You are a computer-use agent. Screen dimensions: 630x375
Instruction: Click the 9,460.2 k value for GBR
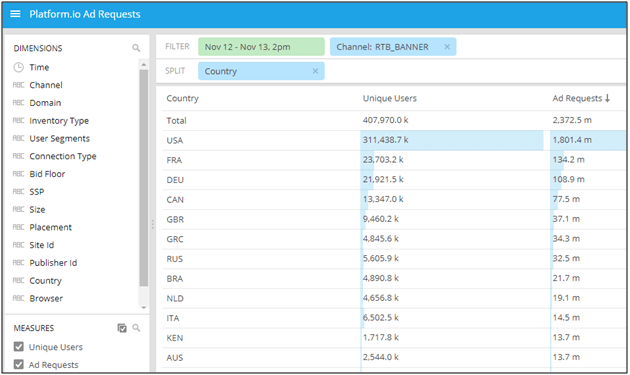tap(380, 219)
